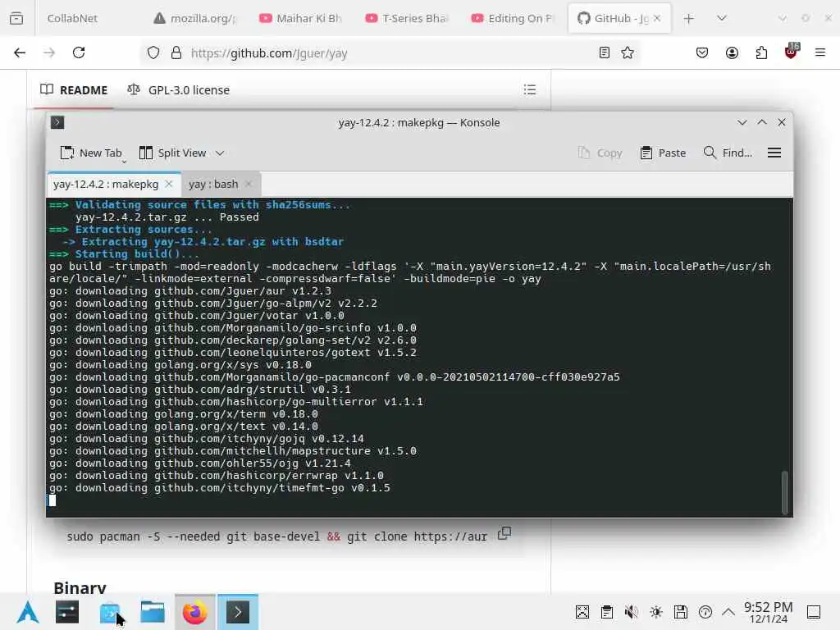The image size is (840, 630).
Task: Click Konsole vertical scrollbar
Action: point(785,492)
